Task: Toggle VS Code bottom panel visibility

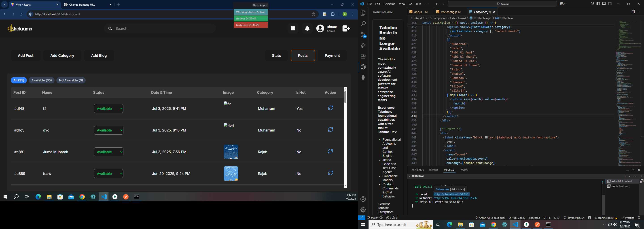Action: (x=604, y=4)
